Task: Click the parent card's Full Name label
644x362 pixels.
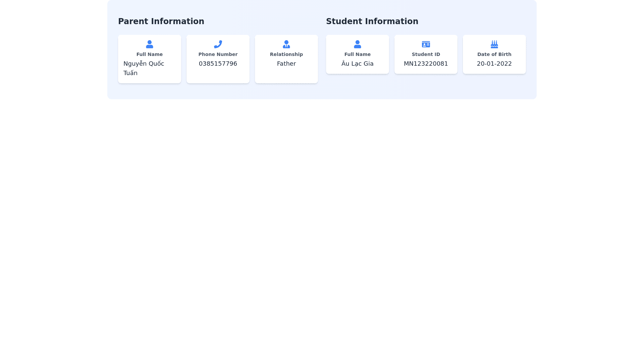Action: (149, 54)
